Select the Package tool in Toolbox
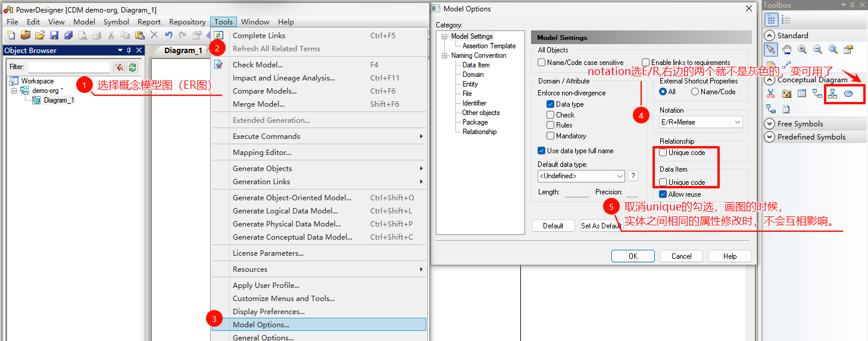Viewport: 868px width, 341px height. (786, 94)
